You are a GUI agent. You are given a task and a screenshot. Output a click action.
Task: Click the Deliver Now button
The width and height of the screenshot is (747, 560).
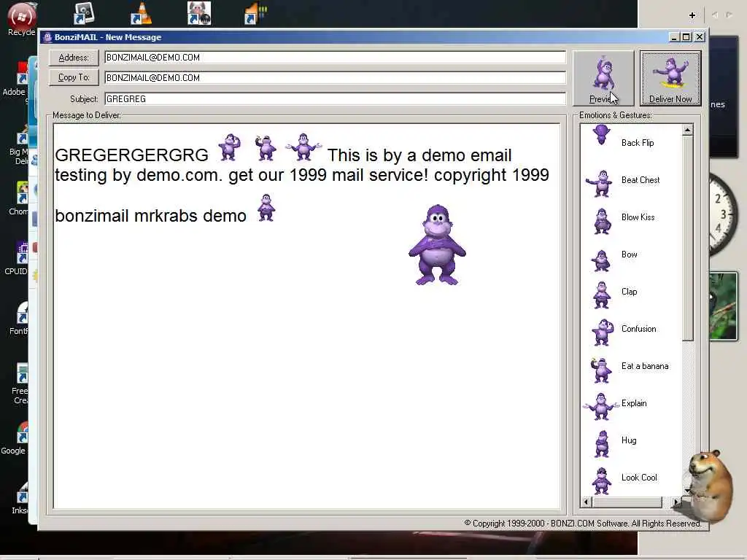(x=670, y=78)
